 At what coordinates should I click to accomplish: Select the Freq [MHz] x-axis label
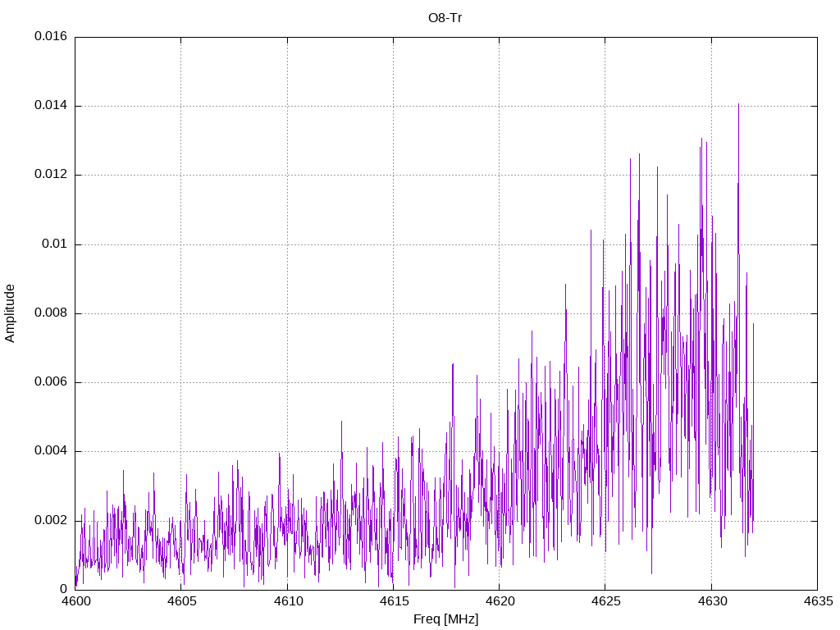tap(445, 619)
